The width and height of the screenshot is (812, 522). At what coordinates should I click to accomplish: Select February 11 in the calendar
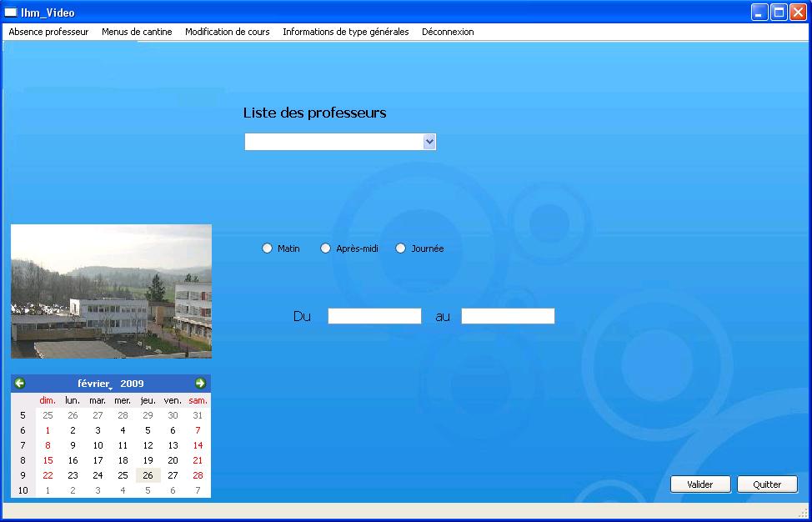coord(123,445)
